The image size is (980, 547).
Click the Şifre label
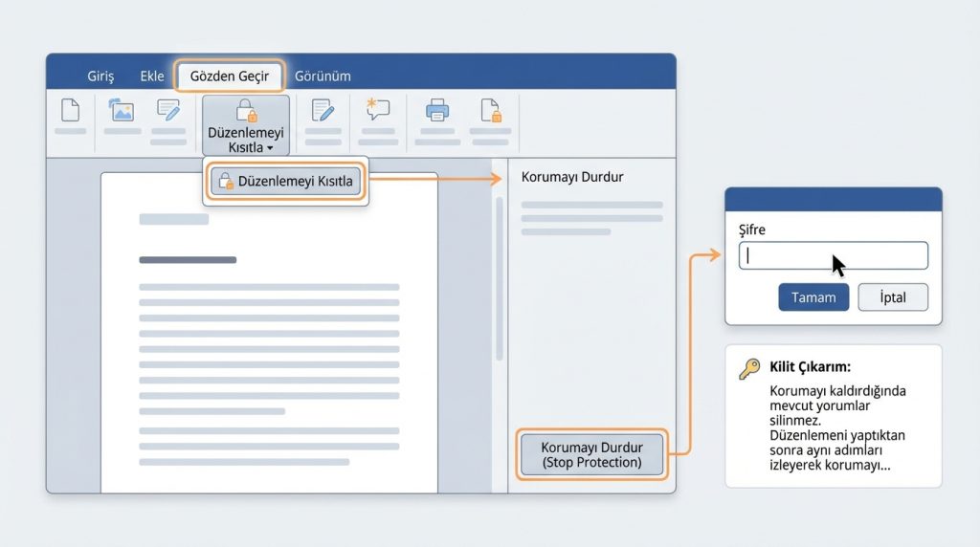pos(752,230)
